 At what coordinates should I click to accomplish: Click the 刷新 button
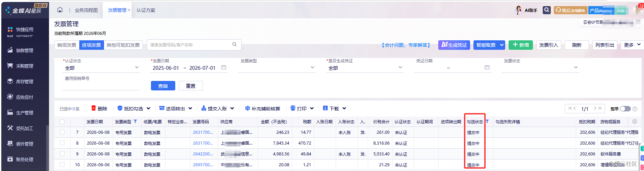pyautogui.click(x=577, y=45)
